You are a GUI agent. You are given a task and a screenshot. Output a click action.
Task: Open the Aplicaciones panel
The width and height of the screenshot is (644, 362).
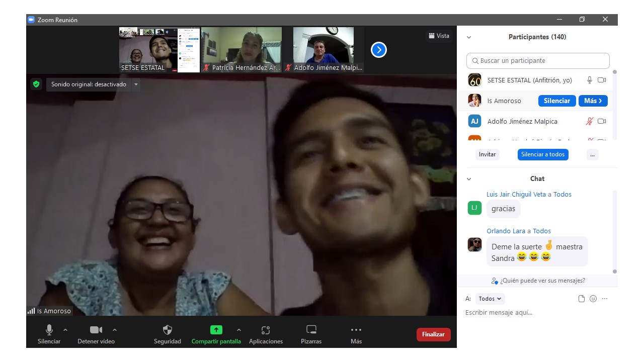pos(266,334)
